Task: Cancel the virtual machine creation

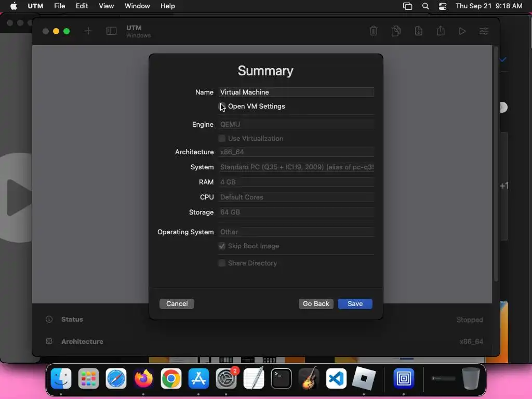Action: [x=177, y=303]
